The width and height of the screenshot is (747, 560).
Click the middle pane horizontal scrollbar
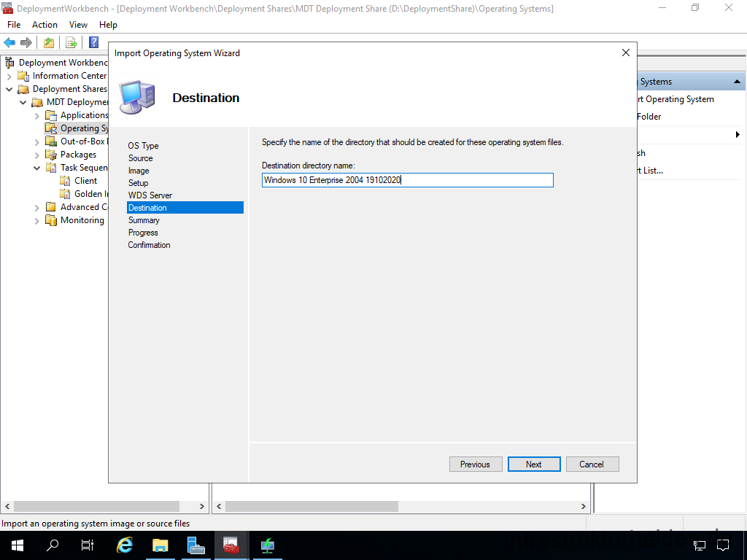311,506
